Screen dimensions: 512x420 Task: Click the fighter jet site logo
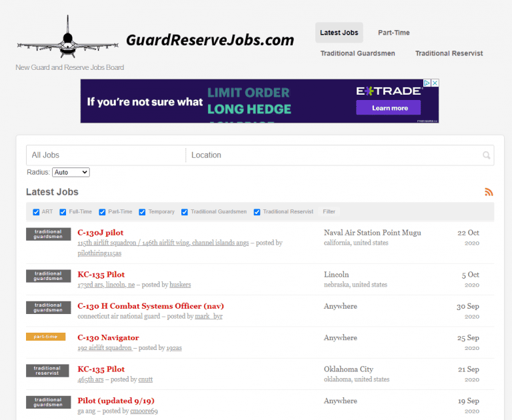tap(67, 37)
